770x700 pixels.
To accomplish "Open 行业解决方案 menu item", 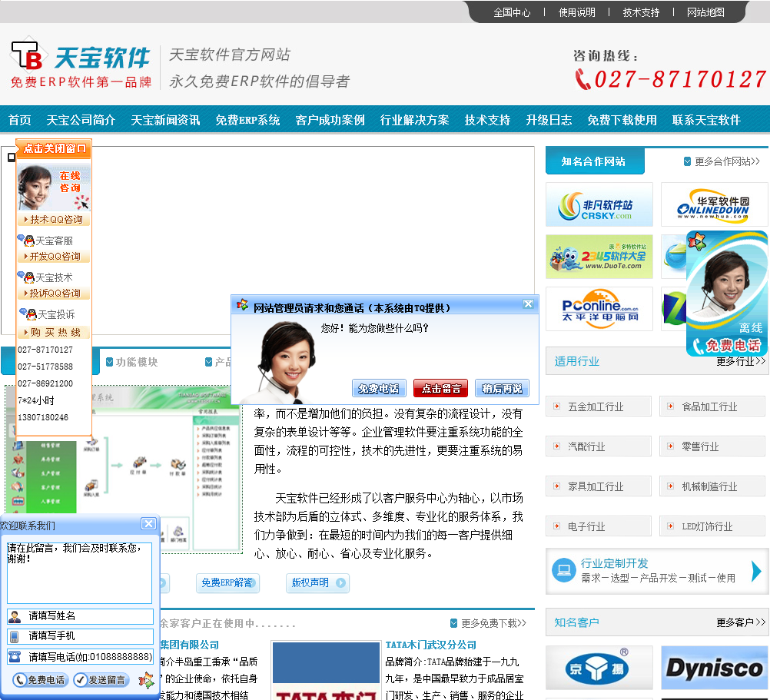I will 414,120.
